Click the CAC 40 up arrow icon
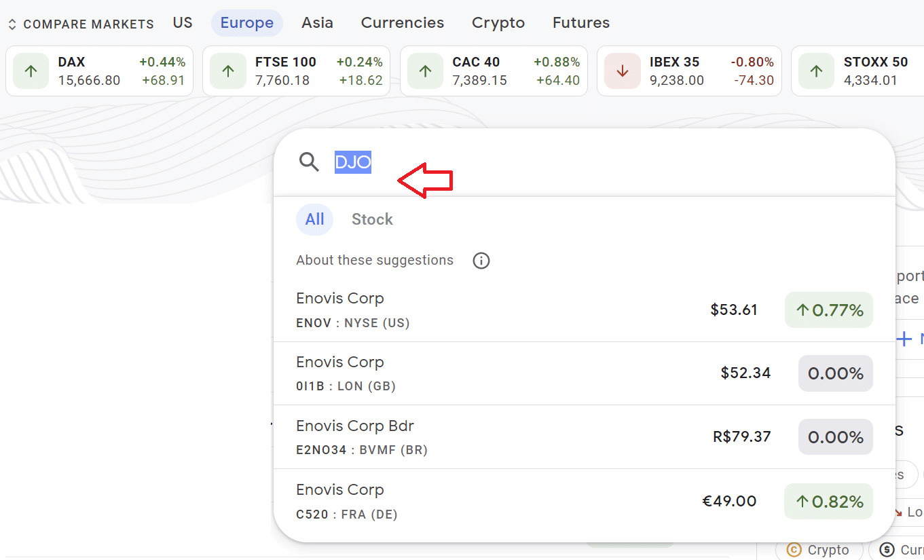Screen dimensions: 924x560 click(426, 71)
